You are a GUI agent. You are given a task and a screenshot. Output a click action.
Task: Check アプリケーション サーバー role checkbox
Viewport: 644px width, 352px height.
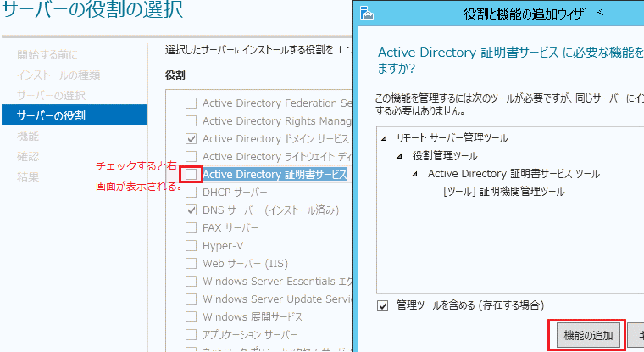tap(191, 335)
